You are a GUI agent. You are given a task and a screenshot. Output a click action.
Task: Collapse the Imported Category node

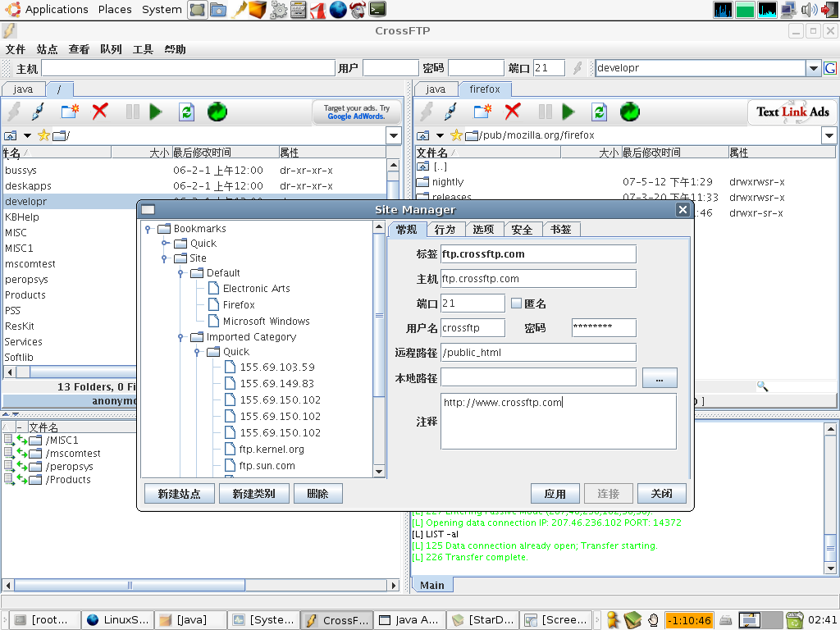181,337
